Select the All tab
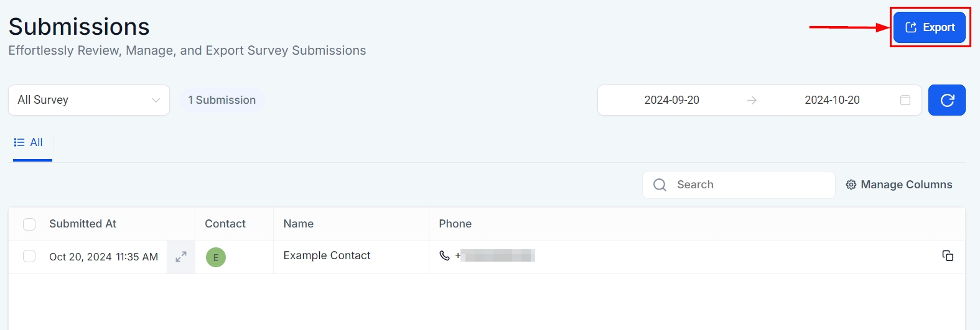This screenshot has height=330, width=980. pyautogui.click(x=29, y=142)
